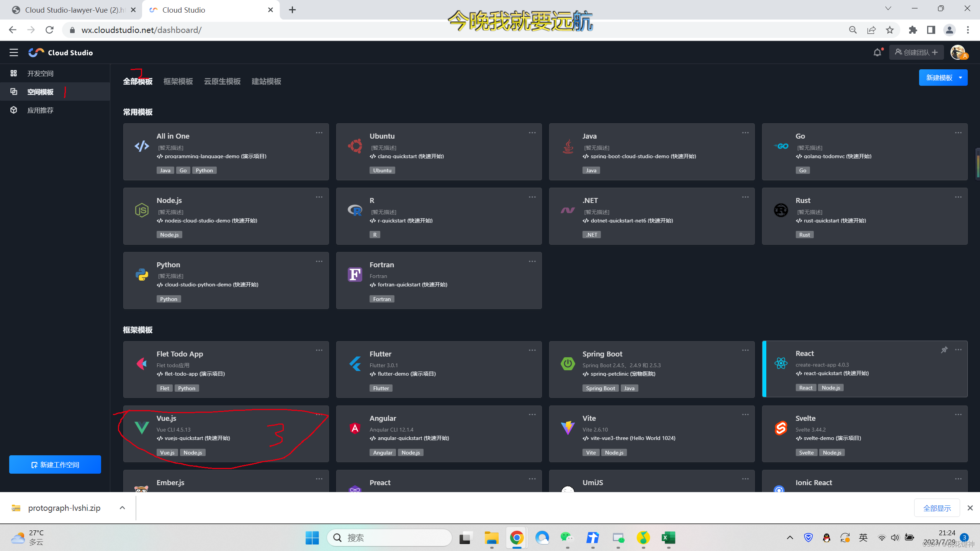
Task: Open WeChat from the taskbar
Action: coord(567,538)
